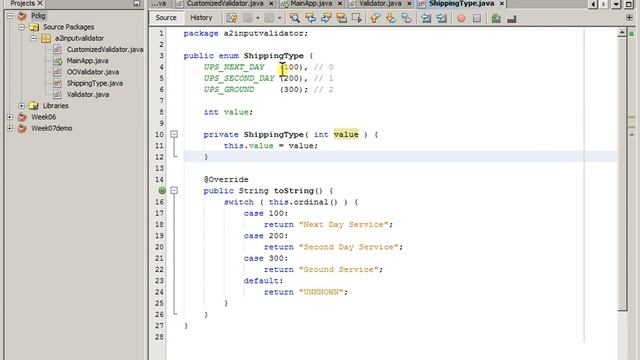Expand the Week07demo project

[10, 128]
